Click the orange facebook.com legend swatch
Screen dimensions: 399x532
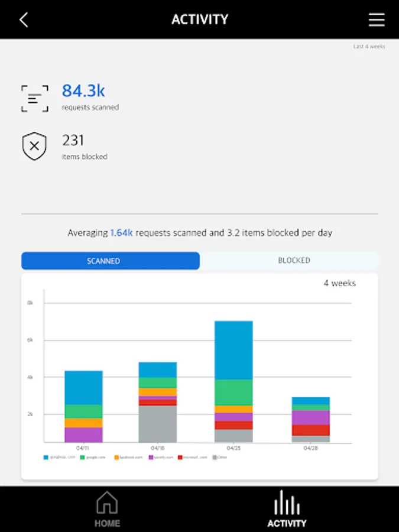(116, 458)
